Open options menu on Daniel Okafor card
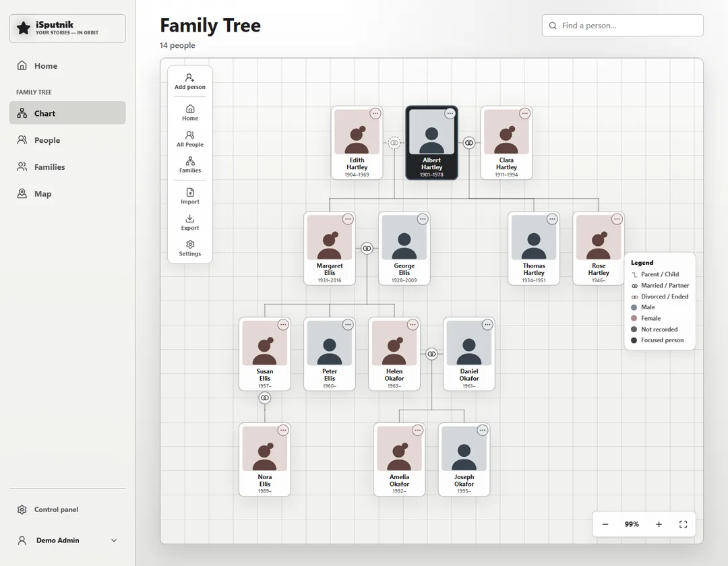Viewport: 728px width, 566px height. 487,325
